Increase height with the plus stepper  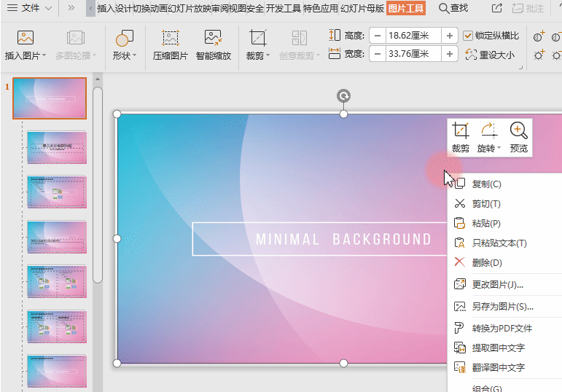point(450,35)
